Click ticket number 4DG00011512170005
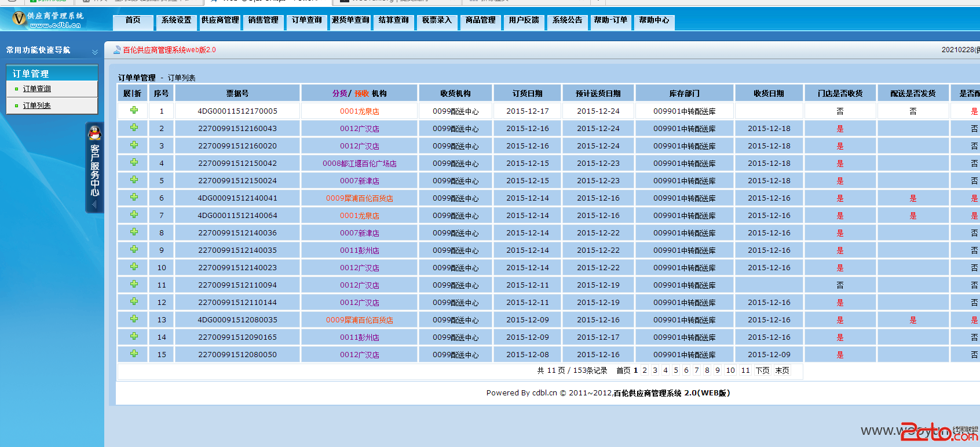Screen dimensions: 980x447 pos(237,111)
